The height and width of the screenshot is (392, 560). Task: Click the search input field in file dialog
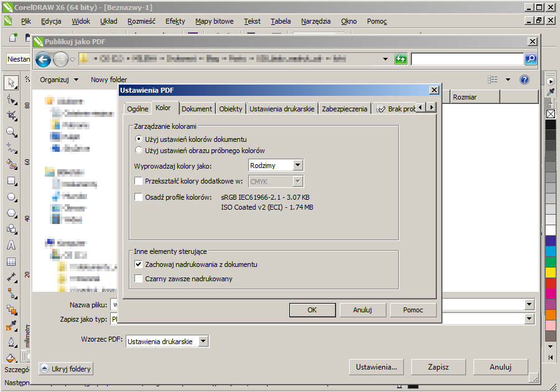coord(467,59)
